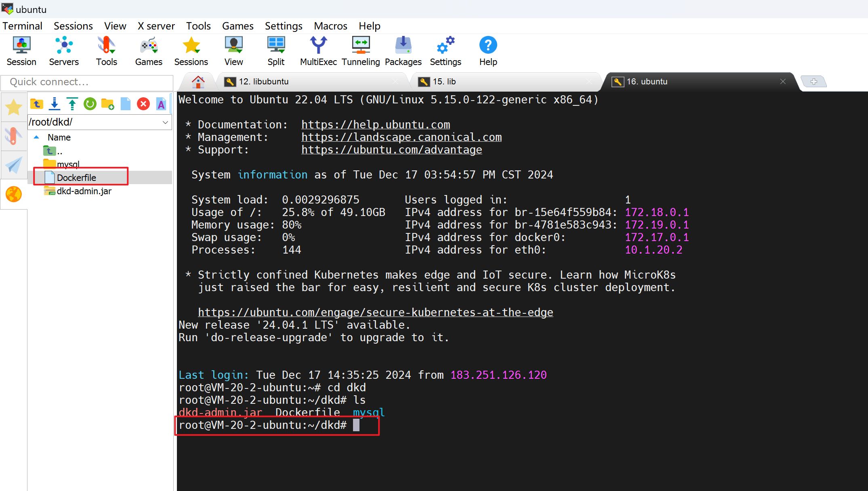Go to parent folder icon in SFTP panel

tap(37, 104)
